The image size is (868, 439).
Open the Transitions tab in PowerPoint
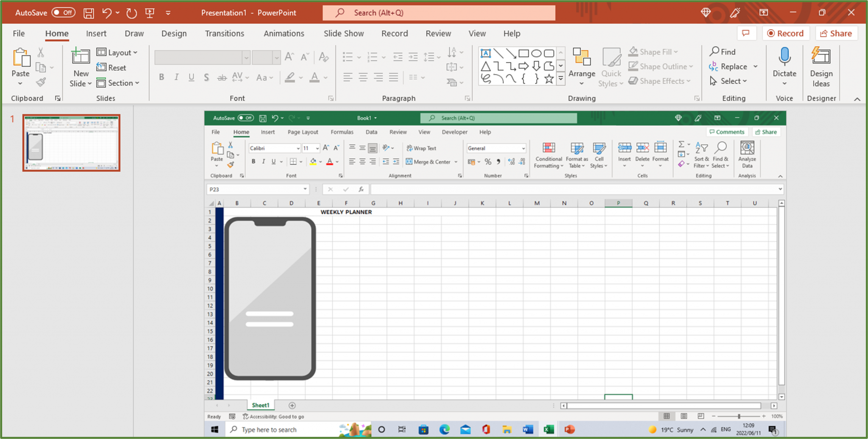coord(224,33)
